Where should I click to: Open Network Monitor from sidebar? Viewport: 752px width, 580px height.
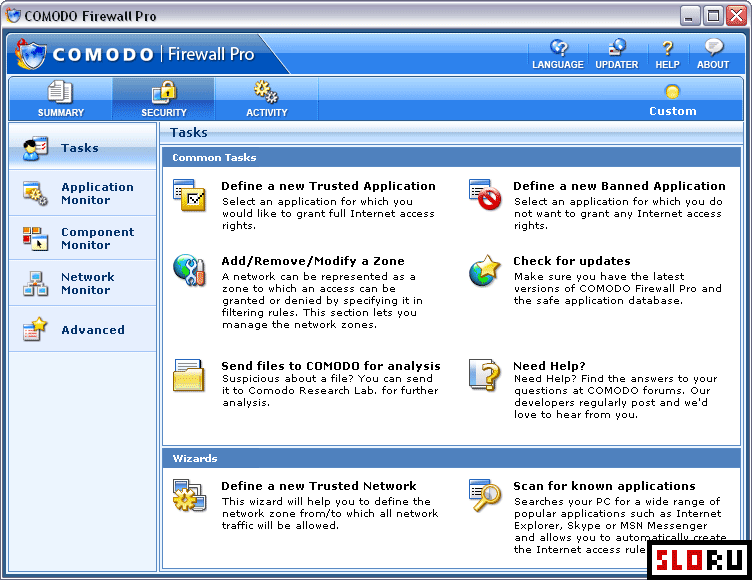(82, 283)
